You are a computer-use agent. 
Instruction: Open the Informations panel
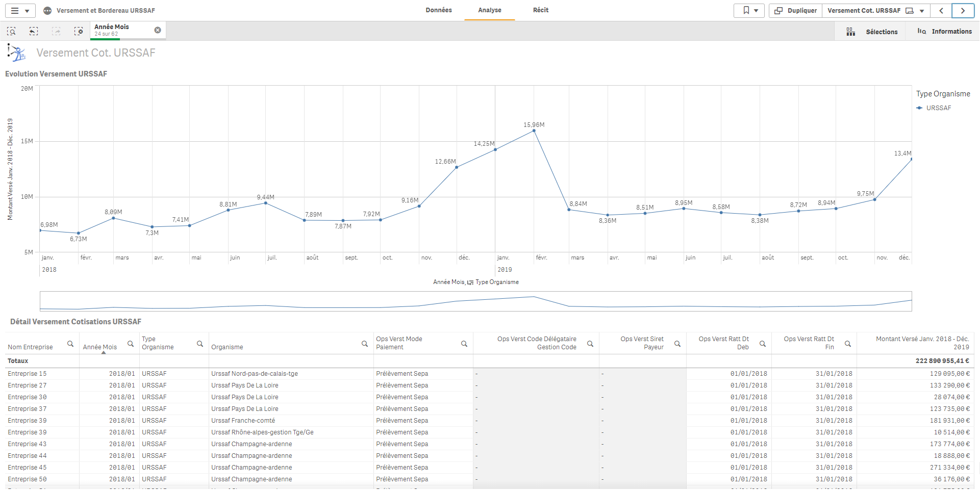[x=944, y=32]
